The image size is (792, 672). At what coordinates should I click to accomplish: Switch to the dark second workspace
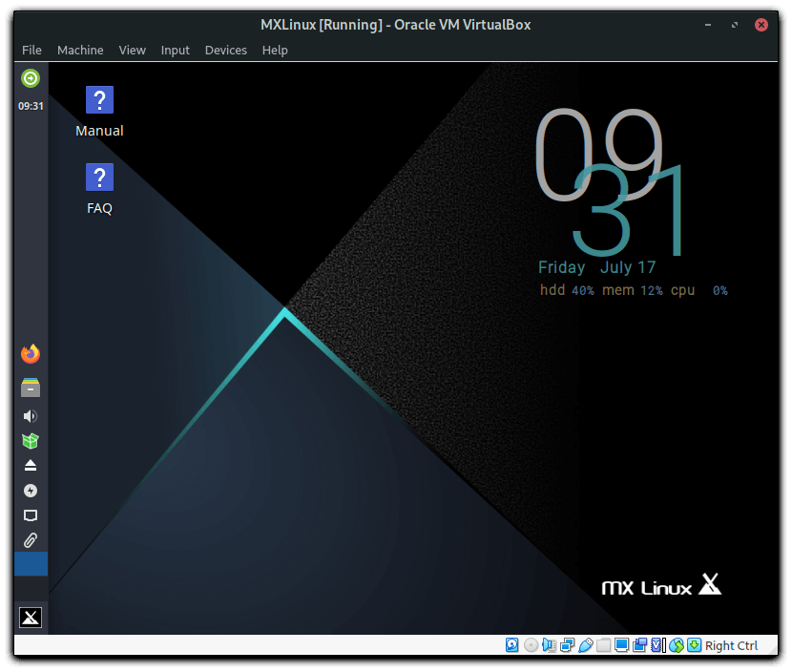[31, 587]
